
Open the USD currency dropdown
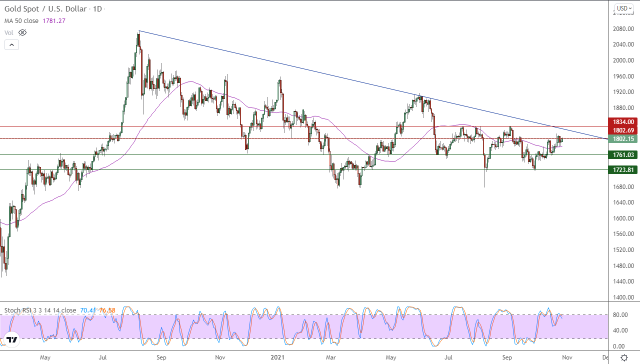(624, 8)
